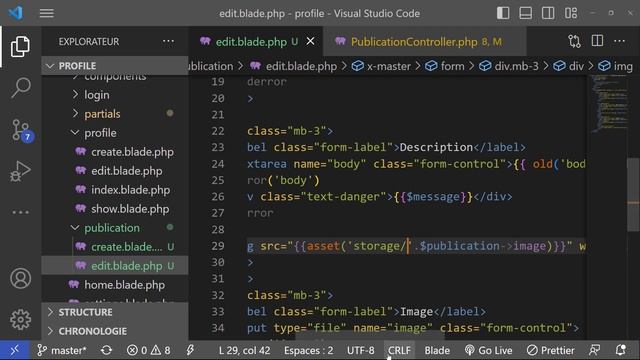
Task: Open the Explorer view in activity bar
Action: pos(20,46)
